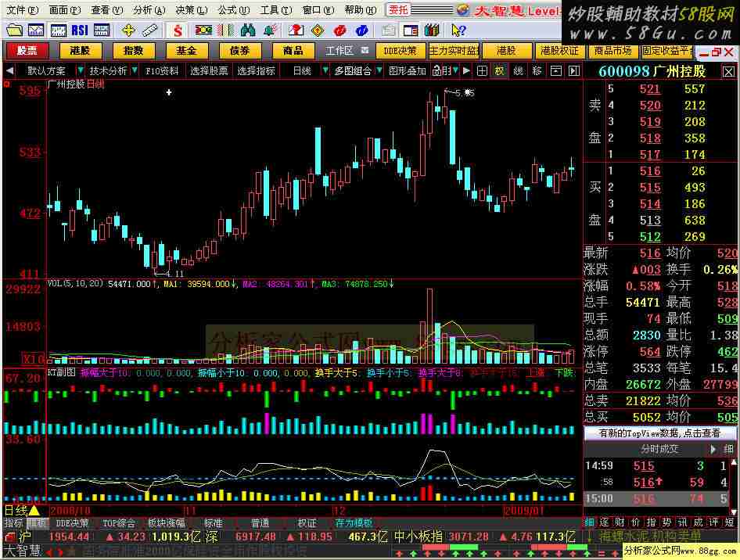
Task: Expand the 默认方案 dropdown arrow
Action: point(81,70)
